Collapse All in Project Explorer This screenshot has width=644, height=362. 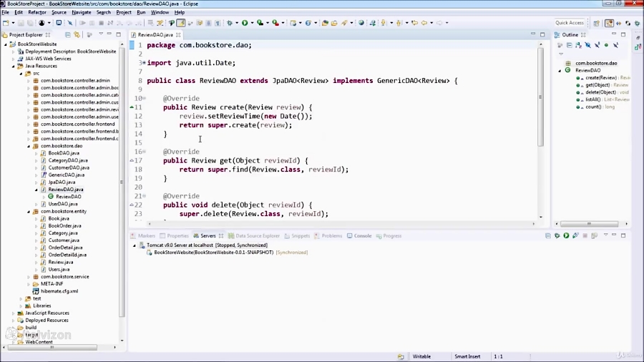(68, 35)
